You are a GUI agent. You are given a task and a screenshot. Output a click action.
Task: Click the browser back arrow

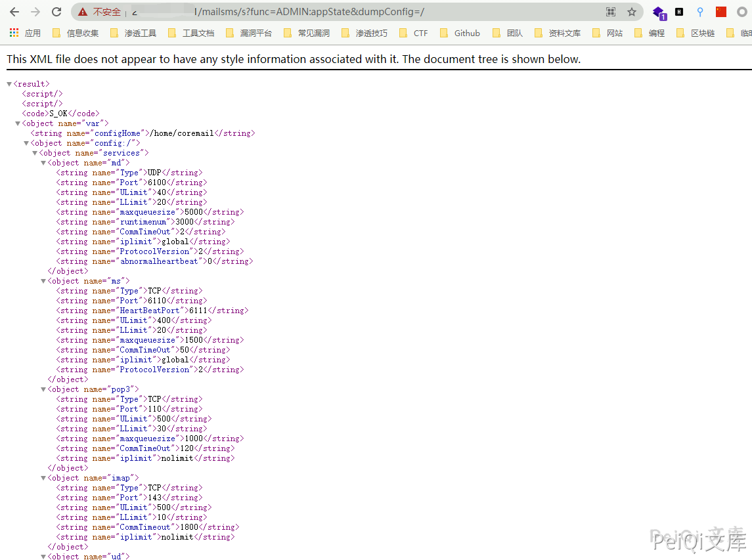click(x=14, y=12)
